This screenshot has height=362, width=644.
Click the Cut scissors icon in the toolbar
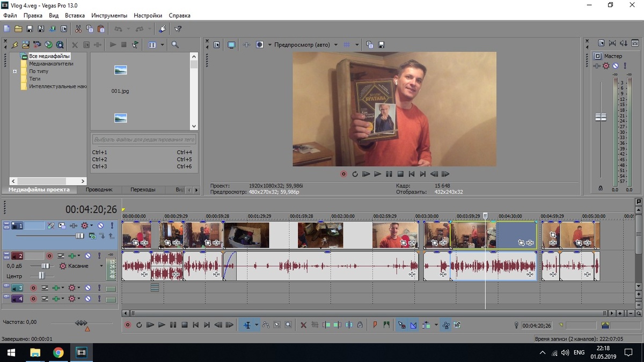[x=78, y=28]
